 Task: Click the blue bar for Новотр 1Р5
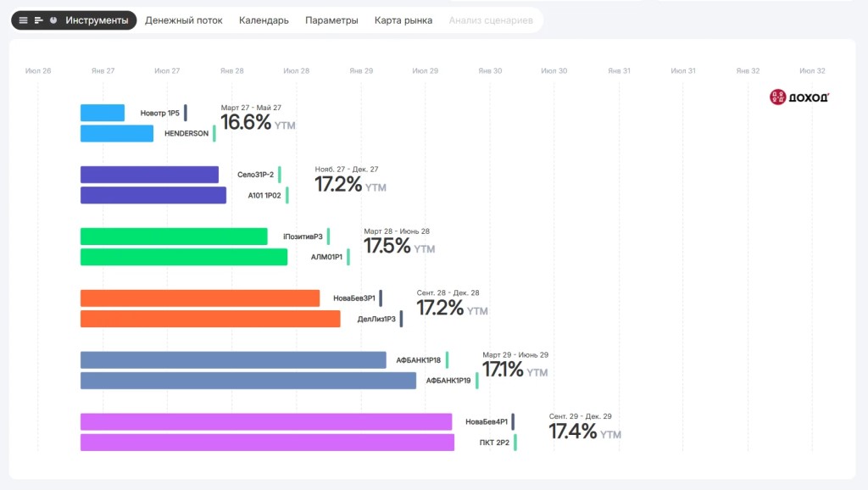coord(103,113)
